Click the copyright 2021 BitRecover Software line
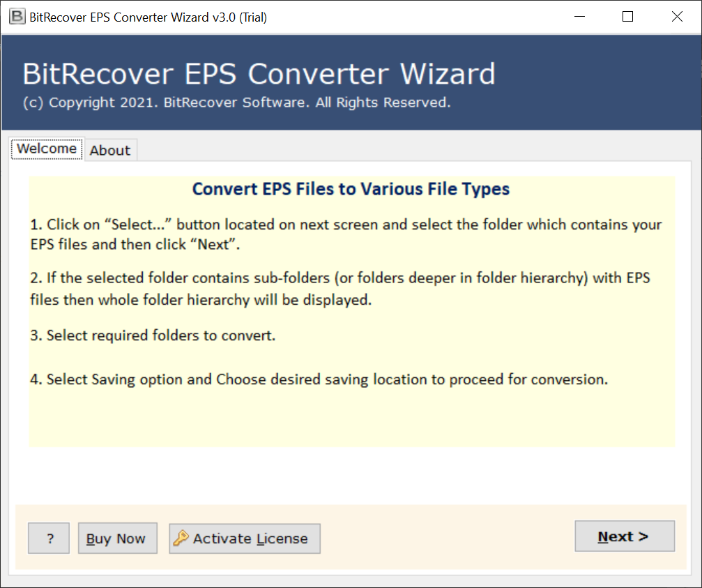Viewport: 702px width, 588px height. pyautogui.click(x=236, y=103)
